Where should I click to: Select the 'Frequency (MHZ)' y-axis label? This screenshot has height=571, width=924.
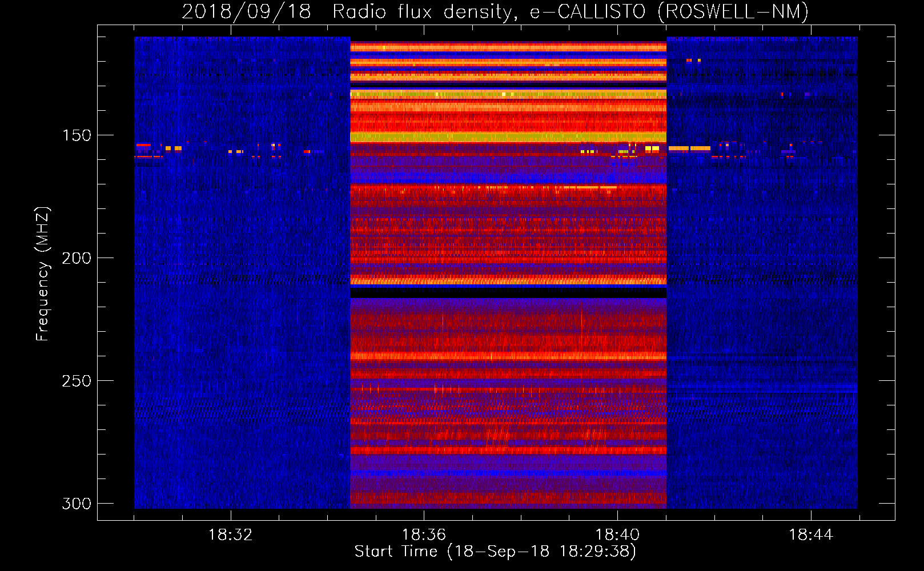tap(42, 274)
